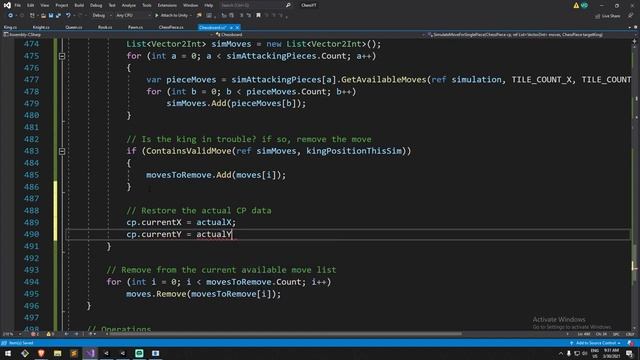Click the Save All toolbar icon
Screen dimensions: 640x360
[x=58, y=16]
